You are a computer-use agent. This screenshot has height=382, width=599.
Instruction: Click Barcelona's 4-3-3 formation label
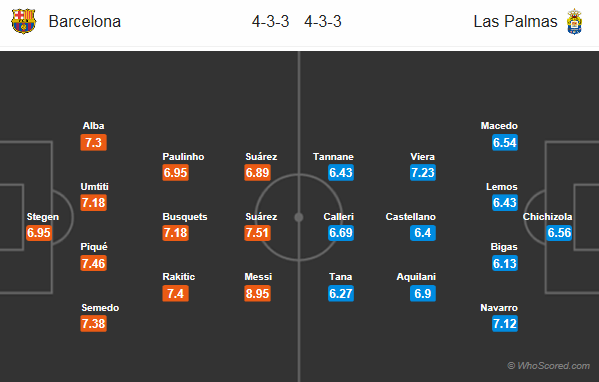click(x=270, y=21)
